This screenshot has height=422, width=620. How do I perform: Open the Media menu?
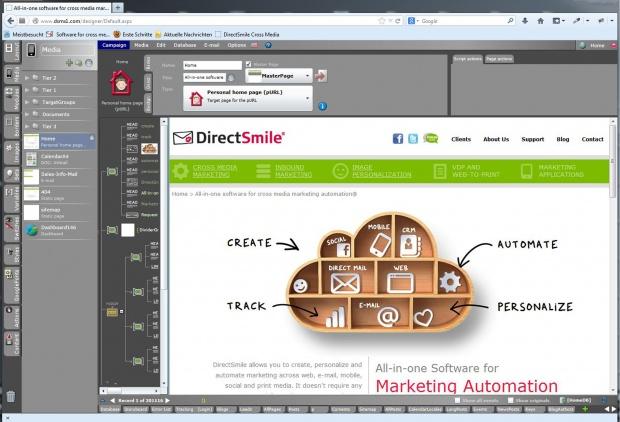(x=141, y=45)
